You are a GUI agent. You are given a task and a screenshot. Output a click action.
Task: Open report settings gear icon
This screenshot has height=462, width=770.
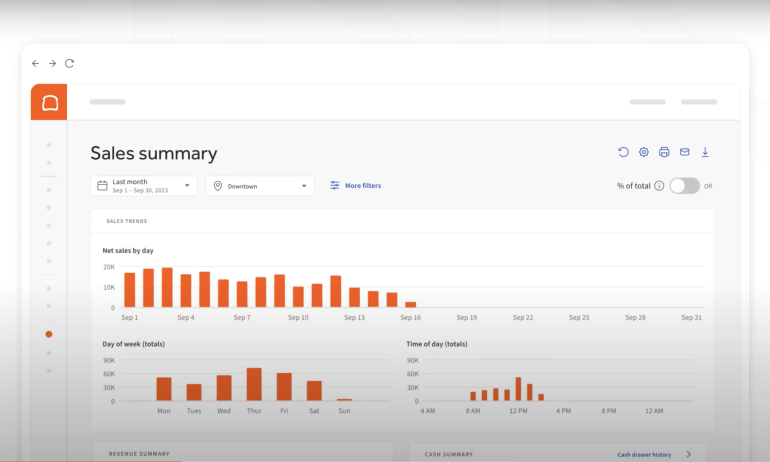[644, 152]
